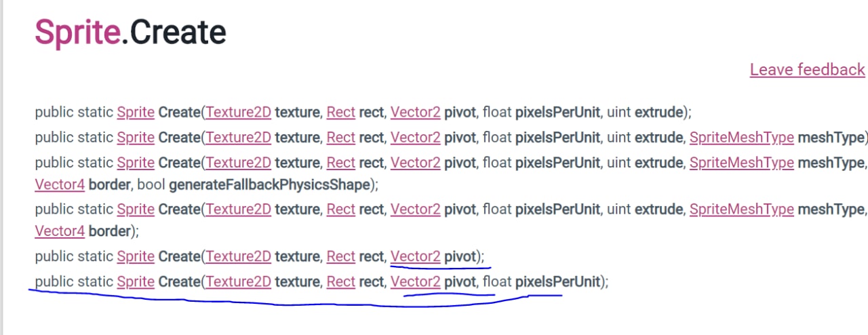This screenshot has width=868, height=335.
Task: Click Sprite link in overload ending with pivot
Action: pyautogui.click(x=136, y=256)
